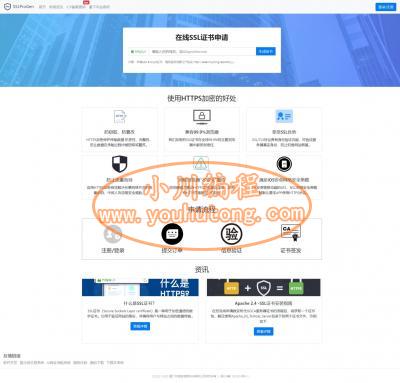Click the first friendly link in footer
The image size is (400, 383).
pyautogui.click(x=10, y=362)
